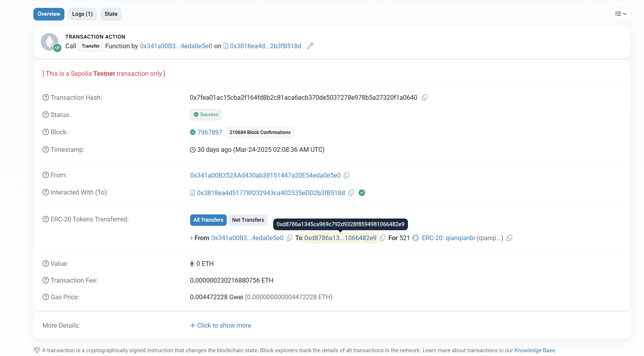The image size is (644, 356).
Task: Copy the Interacted With contract address
Action: point(351,193)
